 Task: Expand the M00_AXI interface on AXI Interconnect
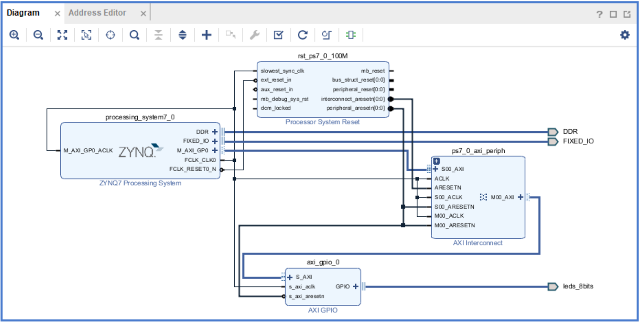(x=520, y=197)
